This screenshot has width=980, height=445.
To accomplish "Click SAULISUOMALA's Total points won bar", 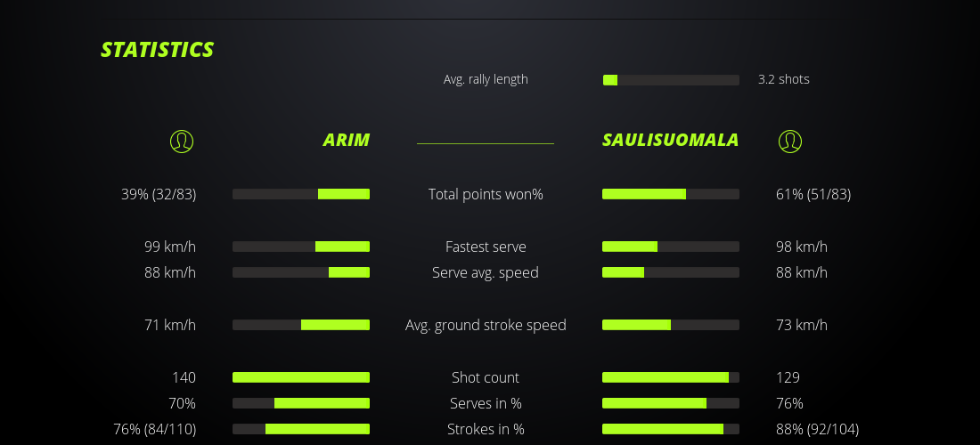I will point(671,194).
